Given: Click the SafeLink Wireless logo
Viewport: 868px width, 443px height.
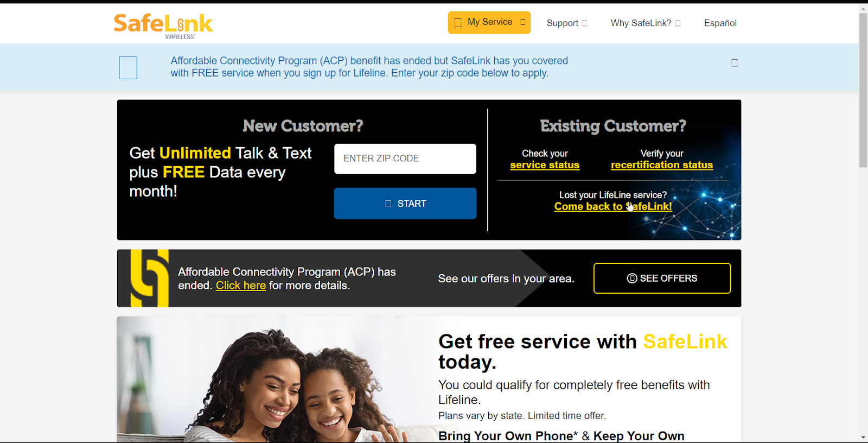Looking at the screenshot, I should coord(163,26).
